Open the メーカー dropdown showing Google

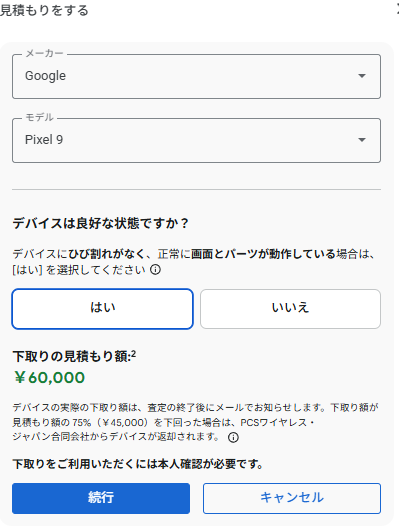[196, 77]
